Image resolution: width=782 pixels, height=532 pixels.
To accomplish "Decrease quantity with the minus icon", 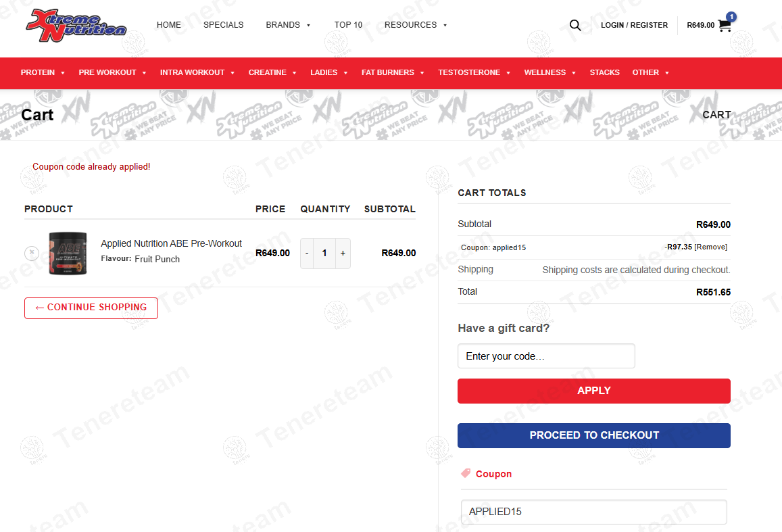I will pyautogui.click(x=307, y=253).
